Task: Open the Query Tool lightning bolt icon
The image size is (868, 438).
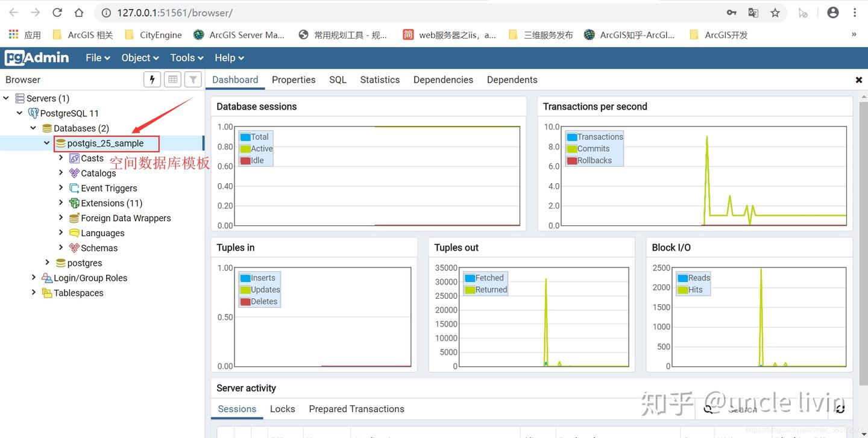Action: click(152, 79)
